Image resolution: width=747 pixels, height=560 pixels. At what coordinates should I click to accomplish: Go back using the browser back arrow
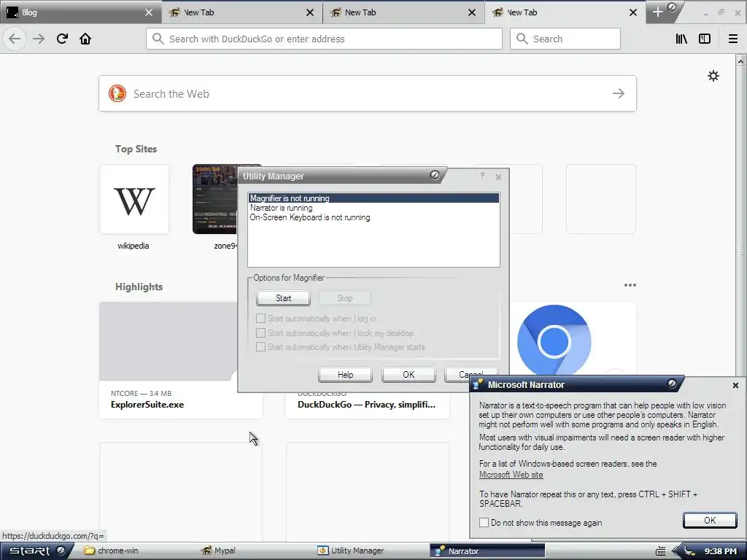15,39
